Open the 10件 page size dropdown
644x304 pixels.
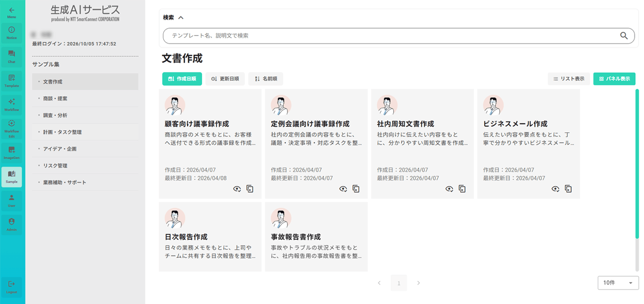[618, 283]
